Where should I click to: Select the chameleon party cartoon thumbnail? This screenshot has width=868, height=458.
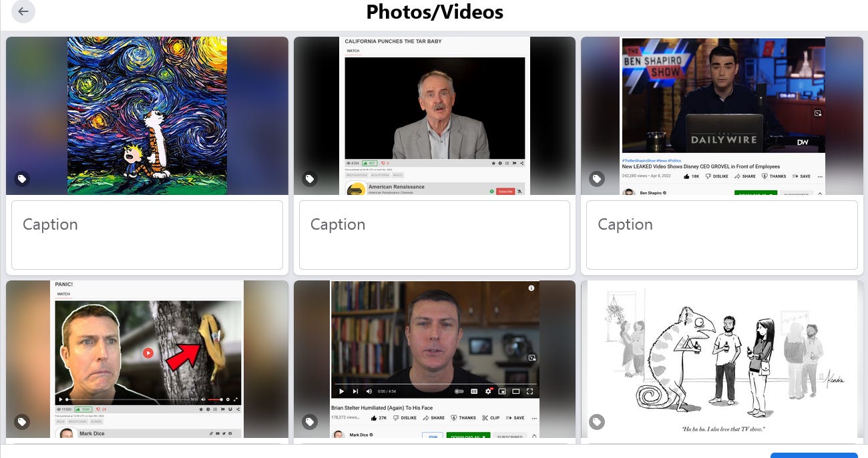point(722,359)
